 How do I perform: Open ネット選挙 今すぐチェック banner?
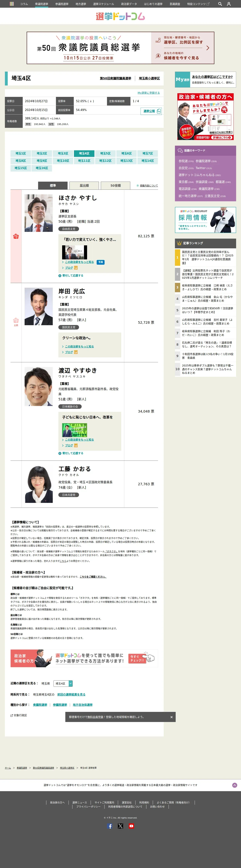(x=84, y=658)
